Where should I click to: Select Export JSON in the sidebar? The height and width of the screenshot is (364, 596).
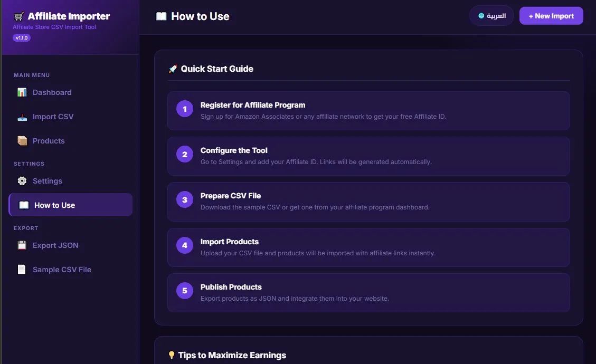click(x=55, y=245)
